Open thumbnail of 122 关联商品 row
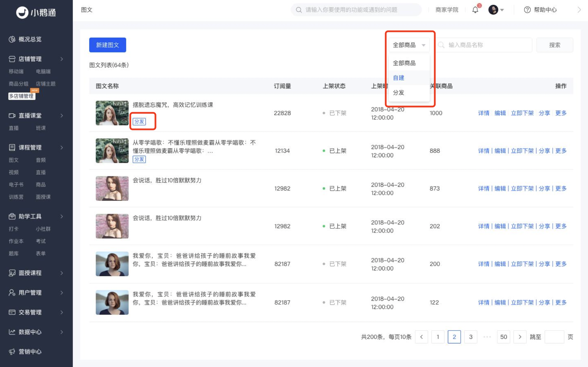This screenshot has height=367, width=588. (x=112, y=302)
